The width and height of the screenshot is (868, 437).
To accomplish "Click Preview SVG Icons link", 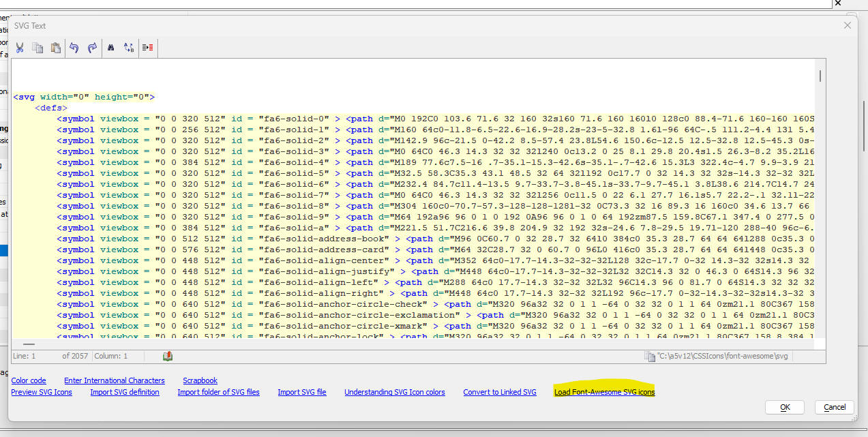I will pos(42,392).
